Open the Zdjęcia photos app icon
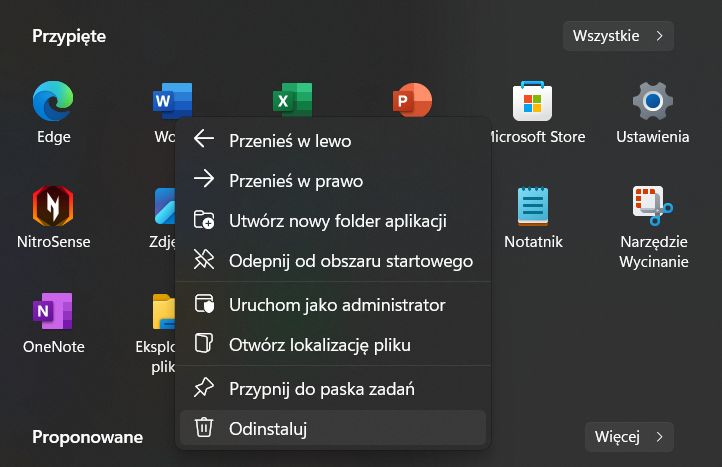The width and height of the screenshot is (722, 467). [x=165, y=206]
